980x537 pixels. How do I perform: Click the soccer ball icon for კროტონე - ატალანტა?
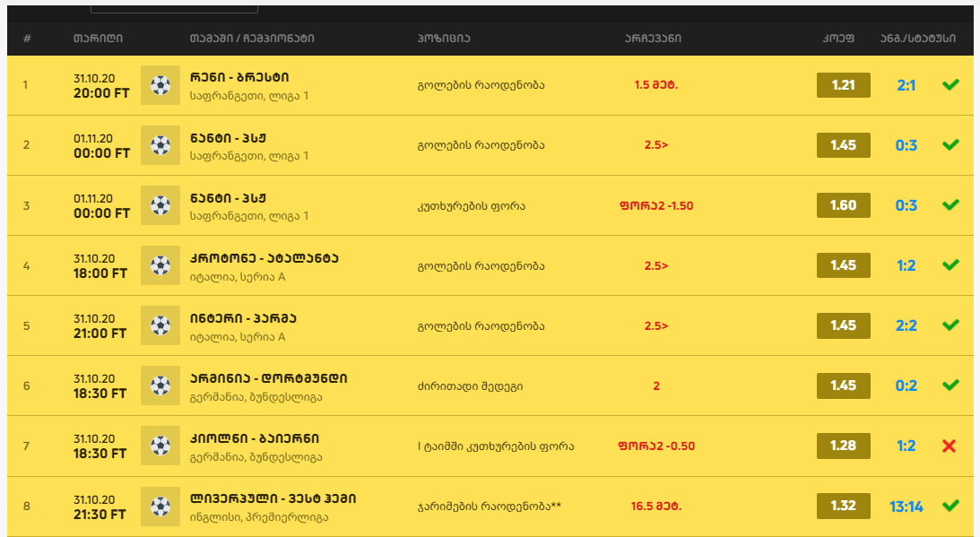pos(160,265)
